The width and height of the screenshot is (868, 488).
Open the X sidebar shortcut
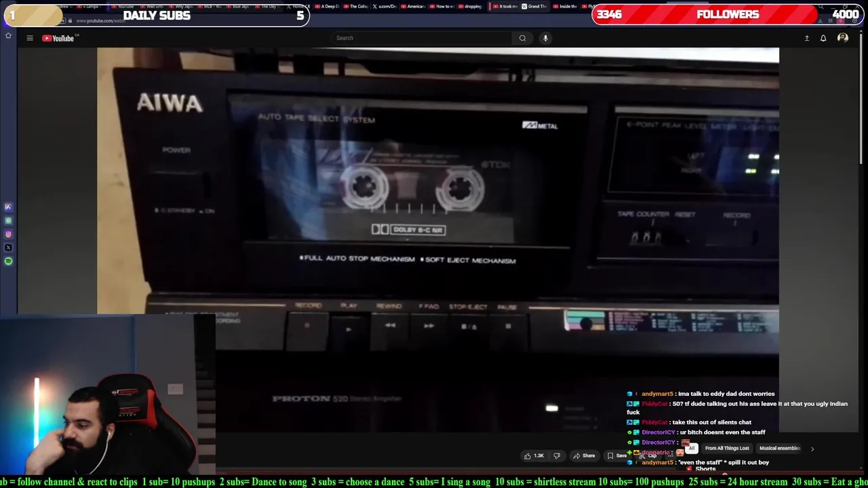[8, 248]
